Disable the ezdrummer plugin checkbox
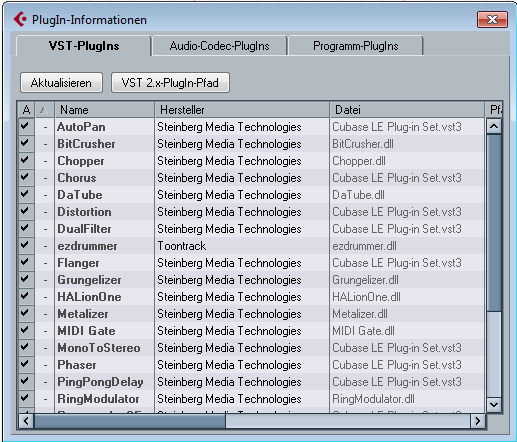Screen dimensions: 517x442 click(25, 245)
